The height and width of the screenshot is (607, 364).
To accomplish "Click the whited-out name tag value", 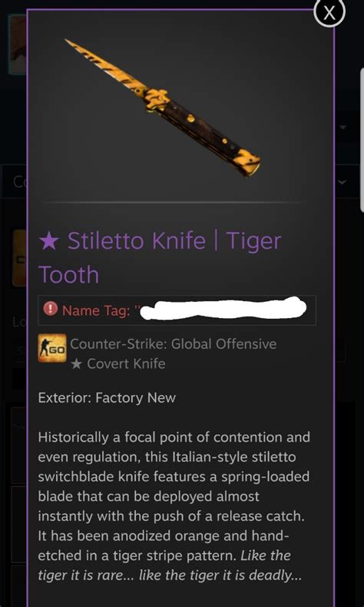I will click(223, 309).
